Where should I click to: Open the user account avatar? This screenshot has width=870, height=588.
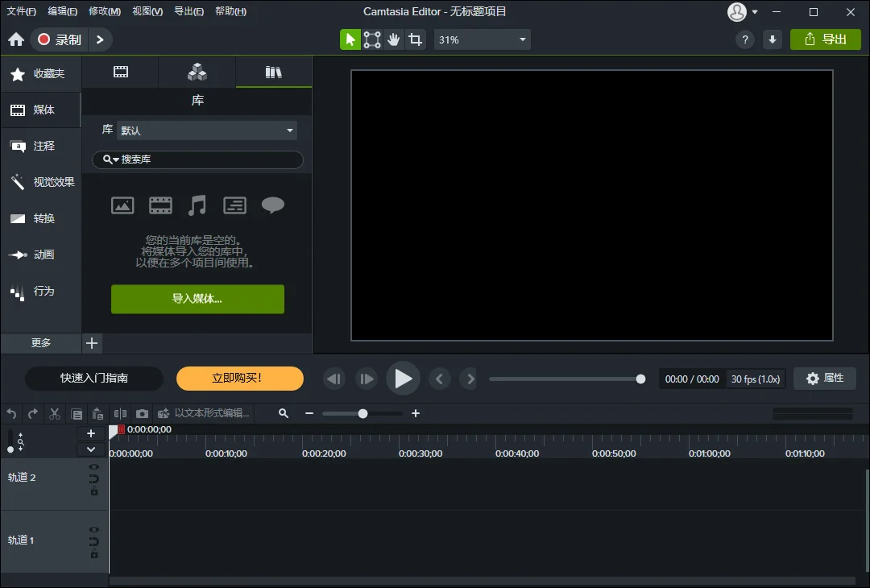(737, 11)
